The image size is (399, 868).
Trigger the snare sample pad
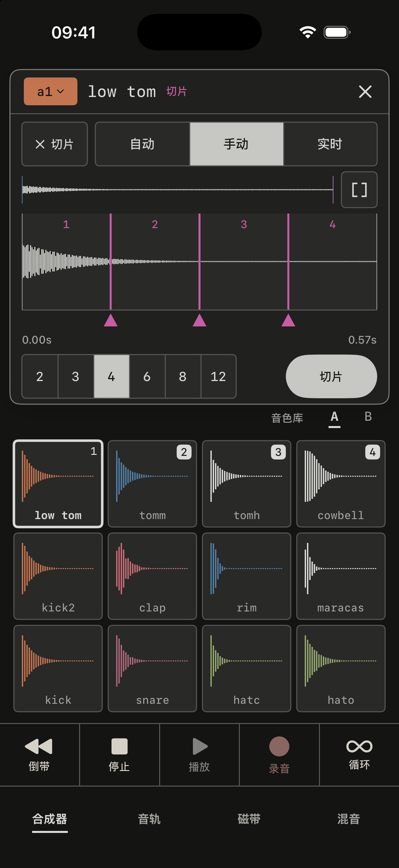pos(152,668)
